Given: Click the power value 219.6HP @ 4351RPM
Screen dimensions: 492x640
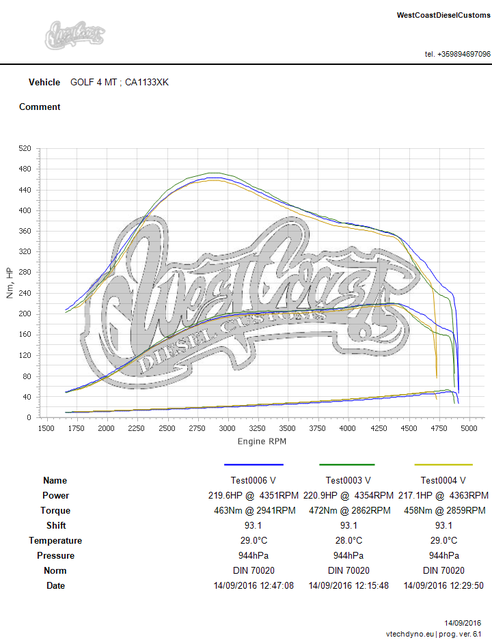Looking at the screenshot, I should pos(253,496).
